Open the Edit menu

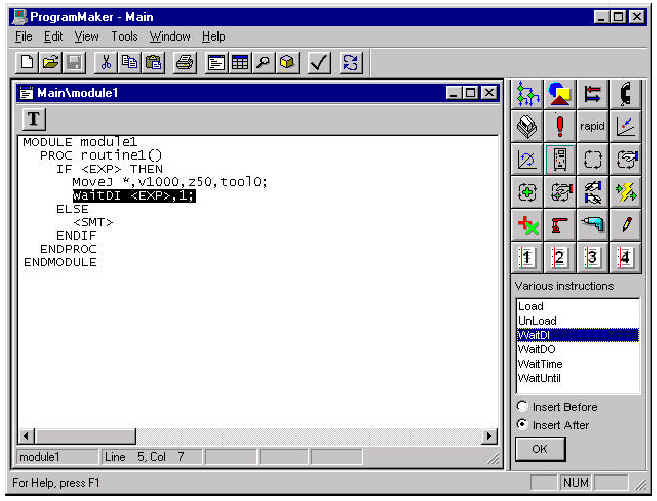coord(53,37)
